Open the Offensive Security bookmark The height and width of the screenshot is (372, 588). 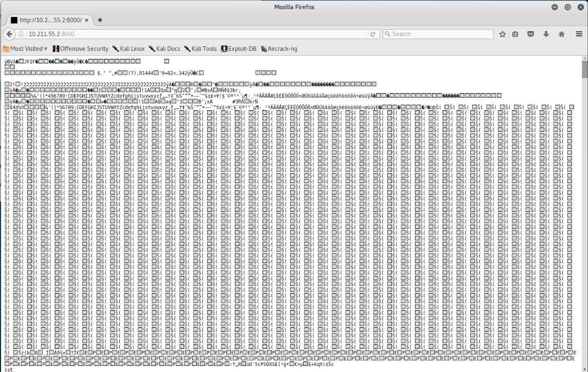[x=80, y=49]
